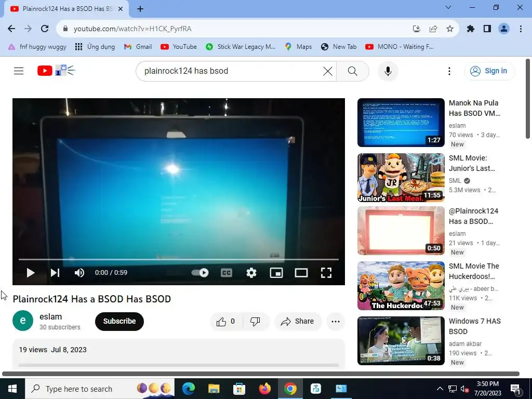Switch to theater mode
The height and width of the screenshot is (399, 532).
click(x=301, y=273)
